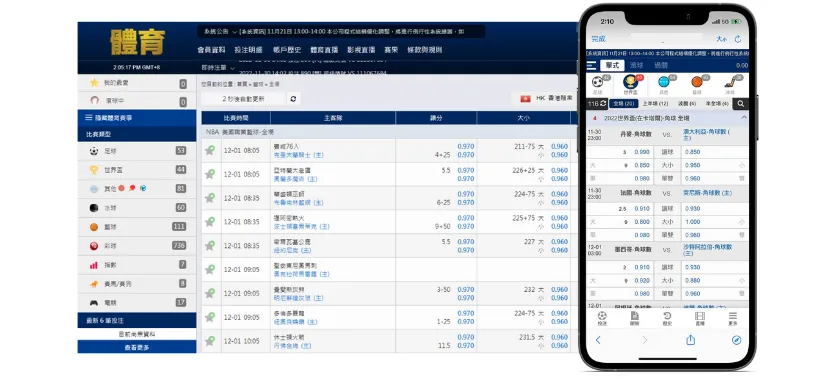Open the live in-play icon in sidebar
Viewport: 818px width, 379px height.
point(94,100)
